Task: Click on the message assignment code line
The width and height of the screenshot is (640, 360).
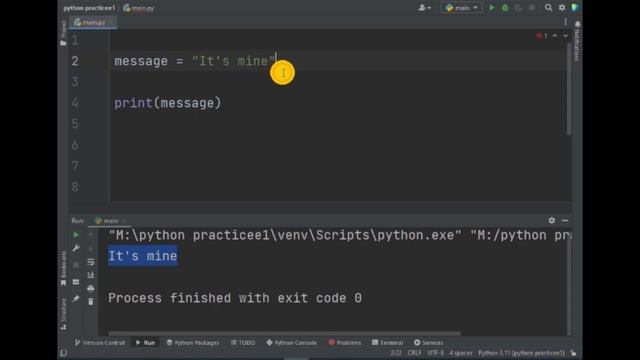Action: [x=195, y=61]
